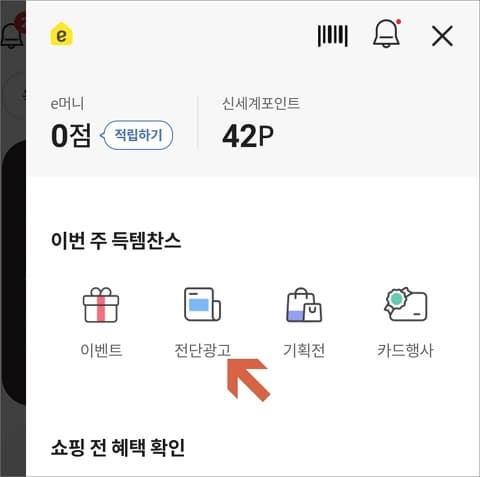Viewport: 480px width, 477px height.
Task: Tap the 이번 주 득템찬스 heading
Action: click(x=116, y=240)
